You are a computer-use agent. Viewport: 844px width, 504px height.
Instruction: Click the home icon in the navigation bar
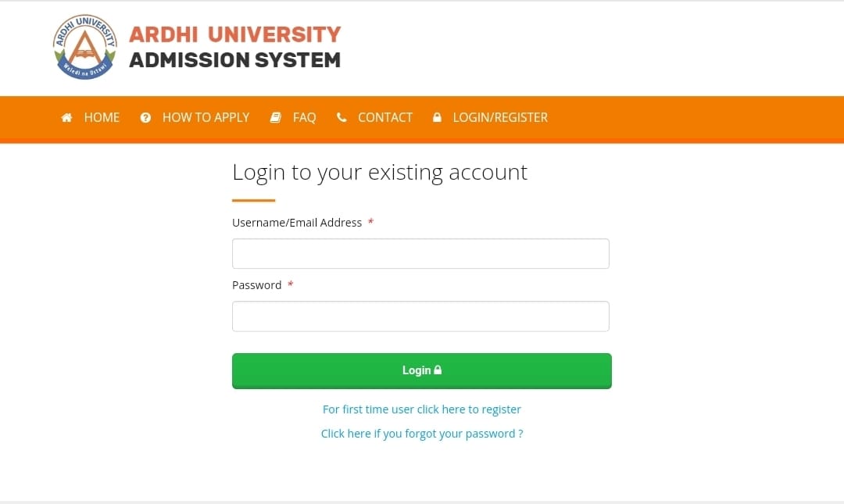coord(66,117)
